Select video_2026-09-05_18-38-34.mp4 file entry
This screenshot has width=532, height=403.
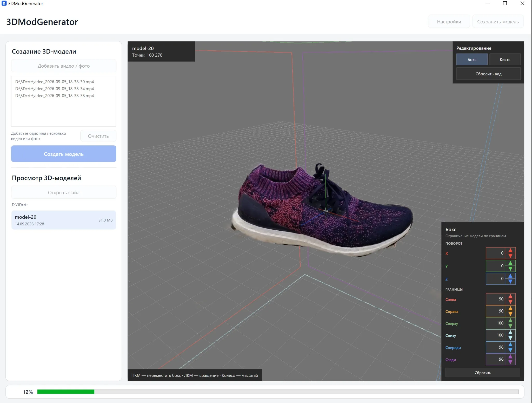click(x=55, y=89)
